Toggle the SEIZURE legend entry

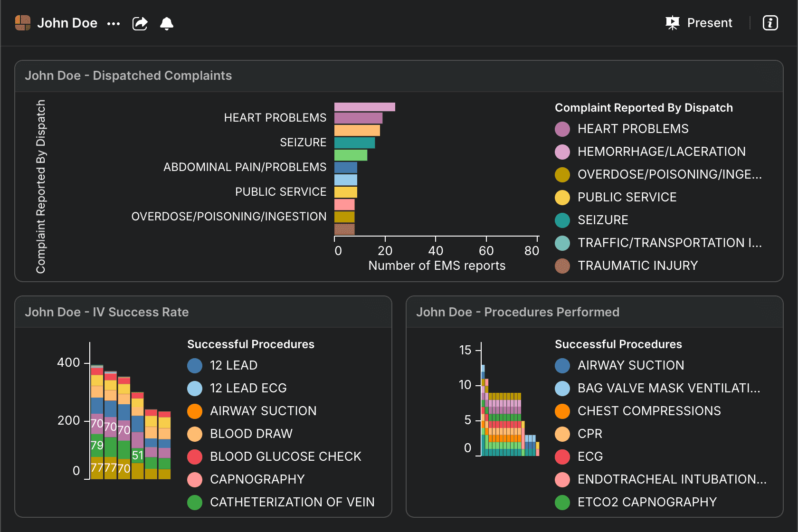[602, 220]
